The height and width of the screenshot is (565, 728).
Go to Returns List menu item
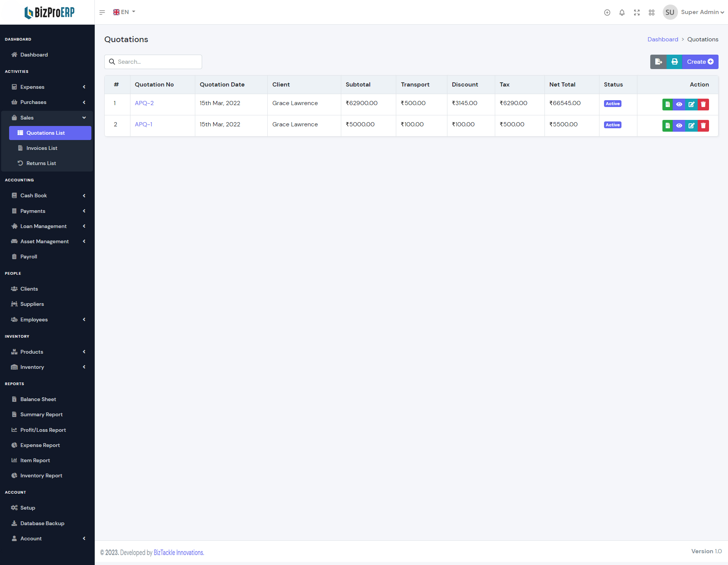41,163
